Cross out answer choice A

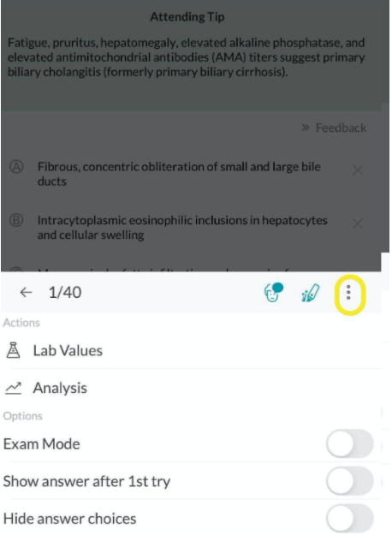click(x=358, y=169)
